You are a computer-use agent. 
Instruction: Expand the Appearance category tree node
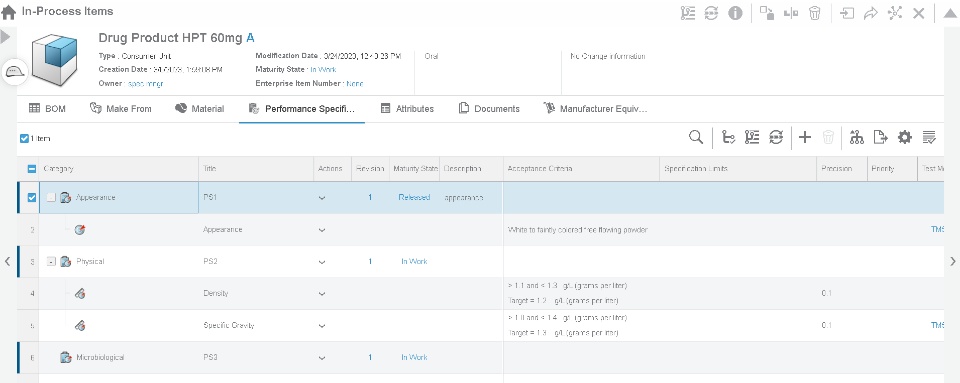click(51, 198)
